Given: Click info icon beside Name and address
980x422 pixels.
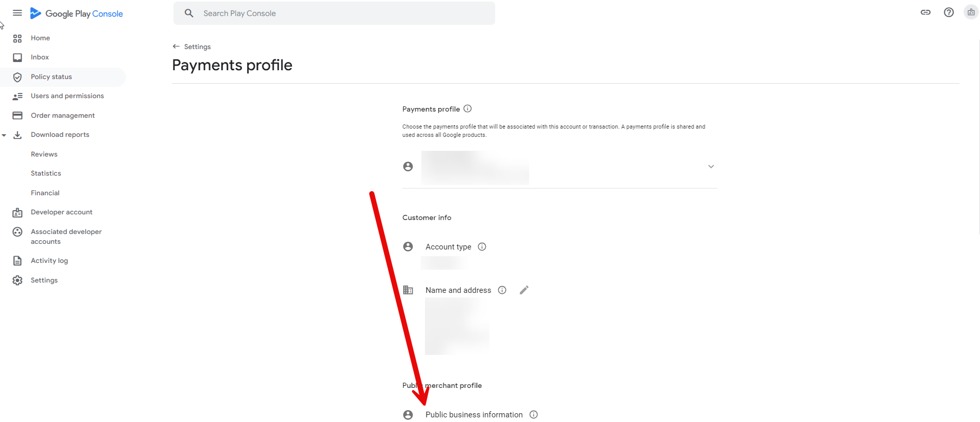Looking at the screenshot, I should 502,290.
